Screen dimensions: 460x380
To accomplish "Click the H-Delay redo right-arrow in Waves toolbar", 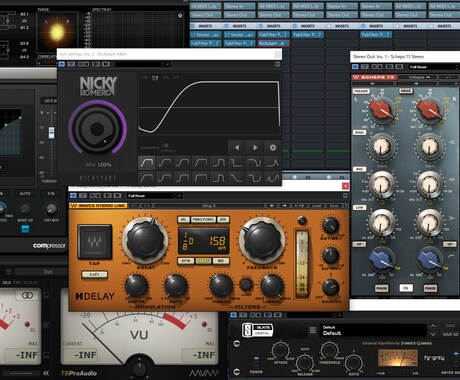I will 284,206.
